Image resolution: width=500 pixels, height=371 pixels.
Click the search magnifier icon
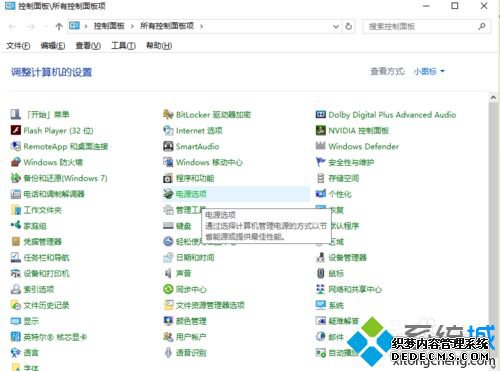pyautogui.click(x=482, y=26)
